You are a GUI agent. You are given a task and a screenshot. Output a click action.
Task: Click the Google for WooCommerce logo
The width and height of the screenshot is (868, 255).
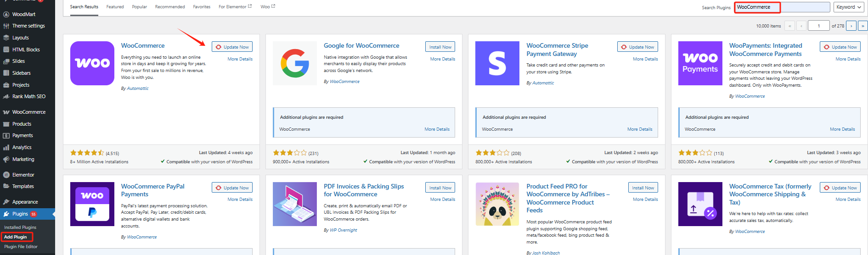[x=295, y=63]
